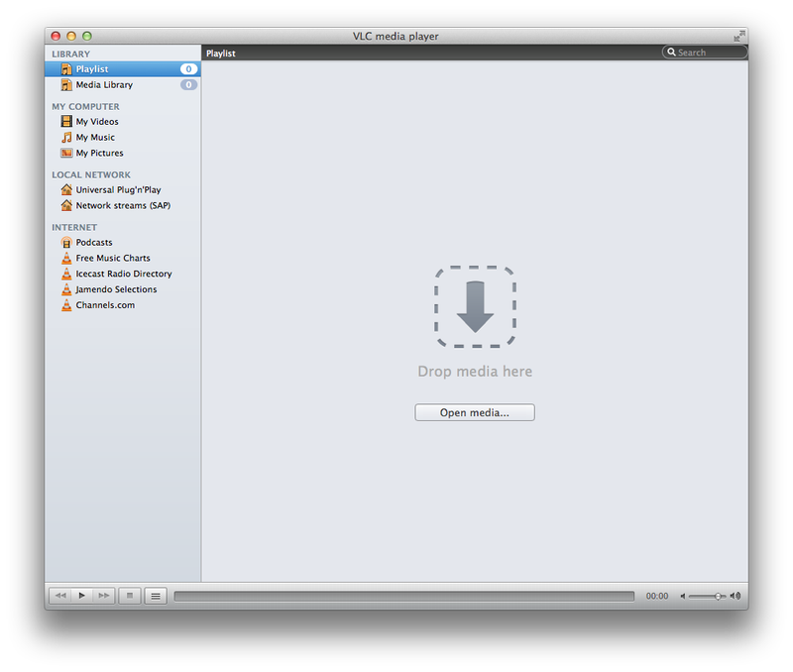The image size is (793, 672).
Task: Click the Network streams (SAP) house icon
Action: pyautogui.click(x=66, y=205)
